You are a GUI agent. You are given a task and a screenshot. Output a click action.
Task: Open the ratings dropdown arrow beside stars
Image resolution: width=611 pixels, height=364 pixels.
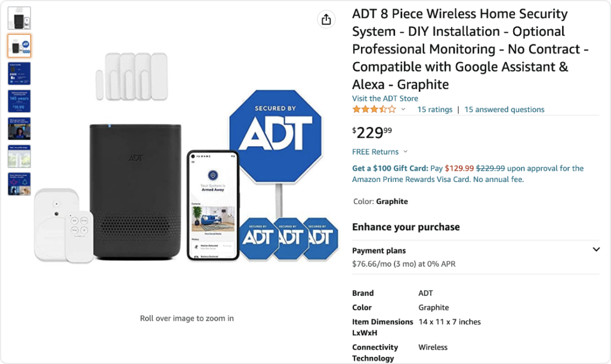[403, 109]
